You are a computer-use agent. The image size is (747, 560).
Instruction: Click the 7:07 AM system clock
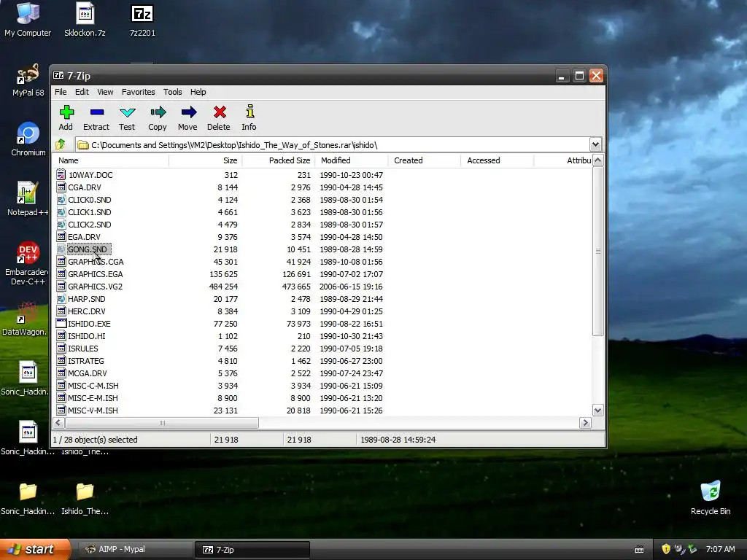point(720,549)
